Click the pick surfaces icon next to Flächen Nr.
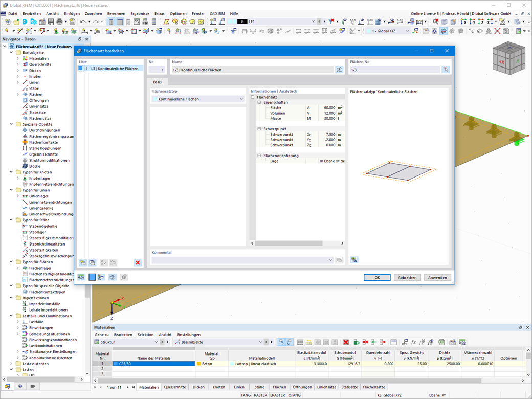 (446, 70)
